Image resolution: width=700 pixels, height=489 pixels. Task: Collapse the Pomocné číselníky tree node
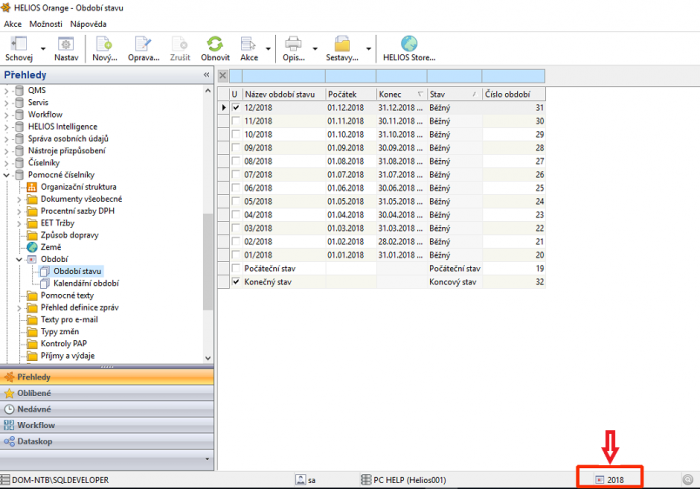(x=6, y=175)
